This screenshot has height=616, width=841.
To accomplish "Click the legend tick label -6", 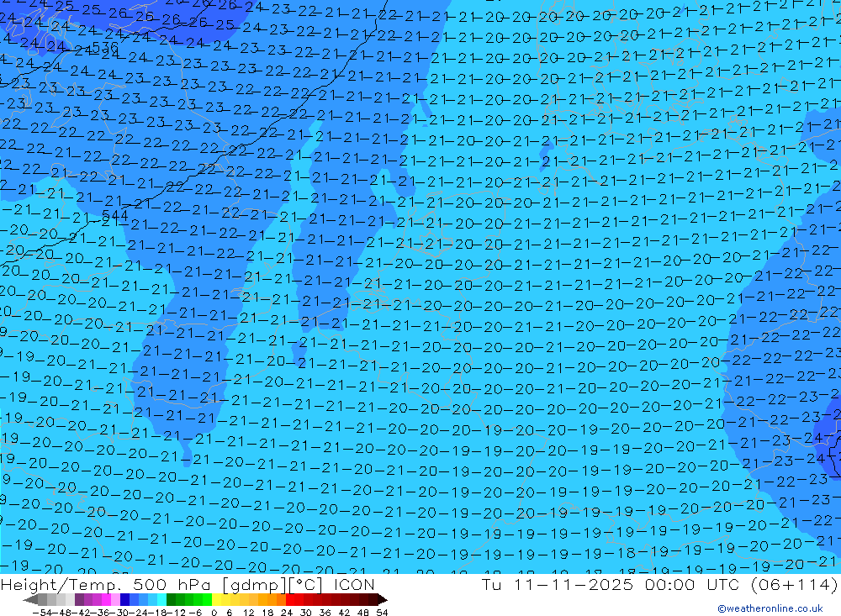I will tap(195, 613).
